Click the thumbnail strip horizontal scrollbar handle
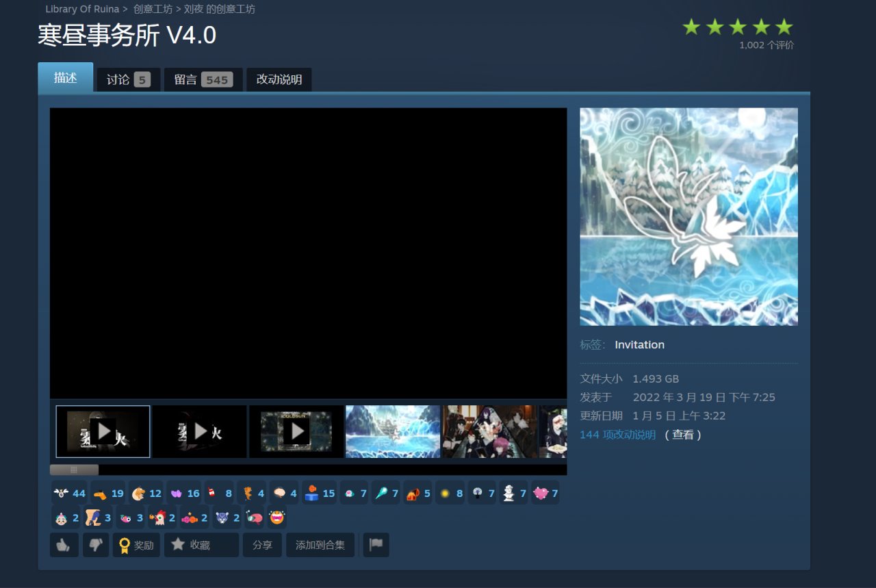 click(74, 470)
